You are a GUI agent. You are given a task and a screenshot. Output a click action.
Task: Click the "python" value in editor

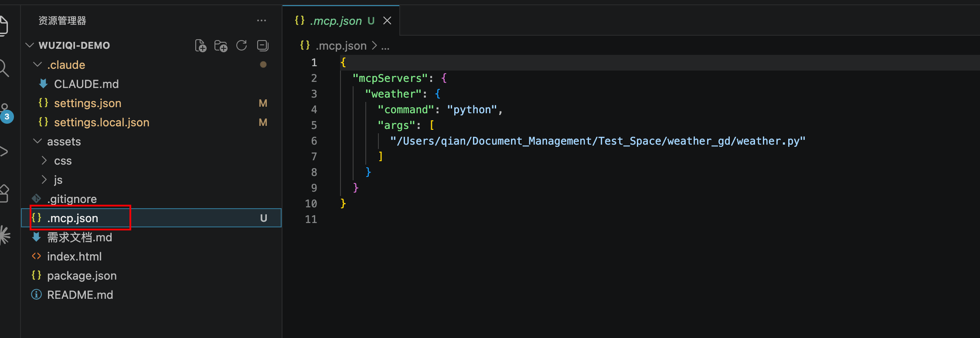coord(472,109)
